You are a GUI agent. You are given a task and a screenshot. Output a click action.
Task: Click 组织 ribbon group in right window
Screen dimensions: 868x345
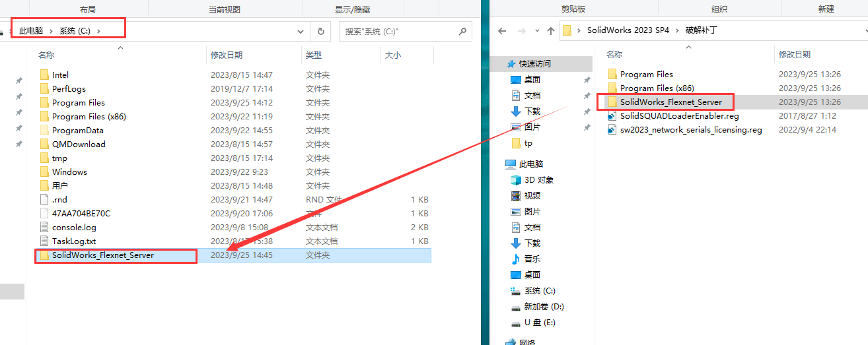[x=719, y=9]
